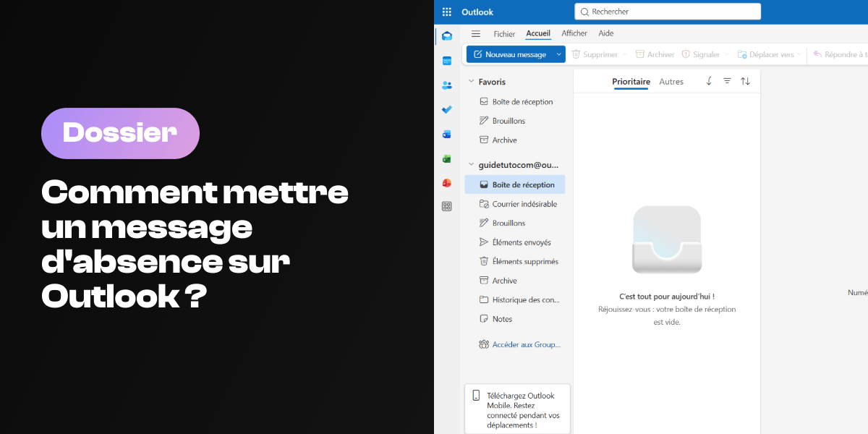This screenshot has height=434, width=868.
Task: Open Calendar from the left app rail
Action: (447, 61)
